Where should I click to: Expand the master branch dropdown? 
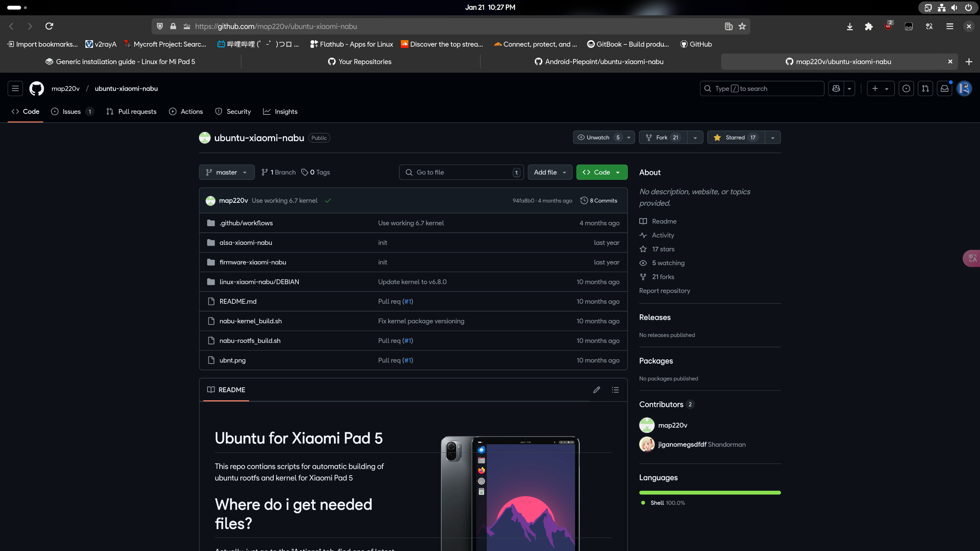pyautogui.click(x=227, y=172)
